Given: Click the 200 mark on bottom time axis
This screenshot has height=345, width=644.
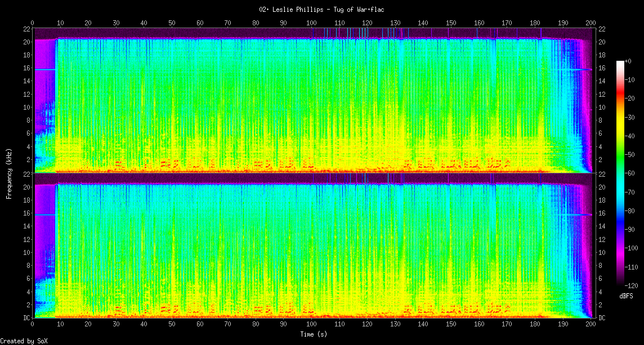Looking at the screenshot, I should tap(591, 325).
